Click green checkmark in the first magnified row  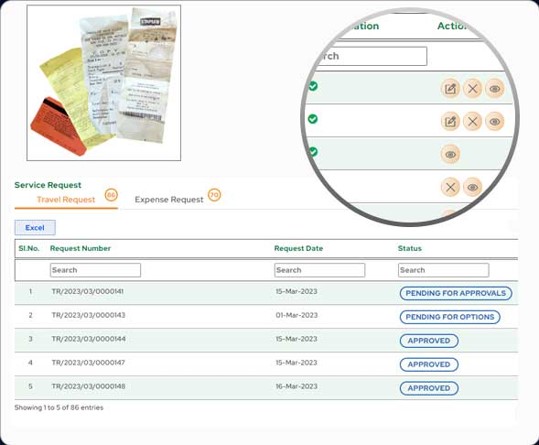[x=313, y=86]
